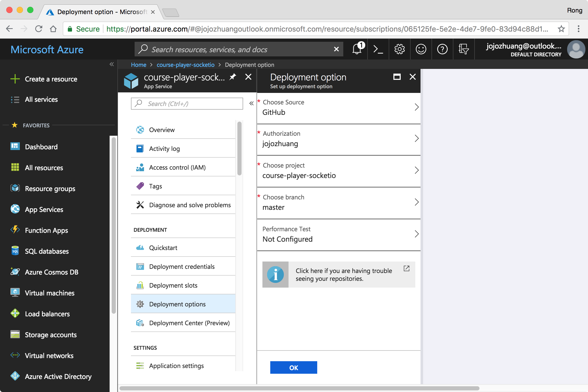
Task: Clear the top search box with X
Action: (x=337, y=49)
